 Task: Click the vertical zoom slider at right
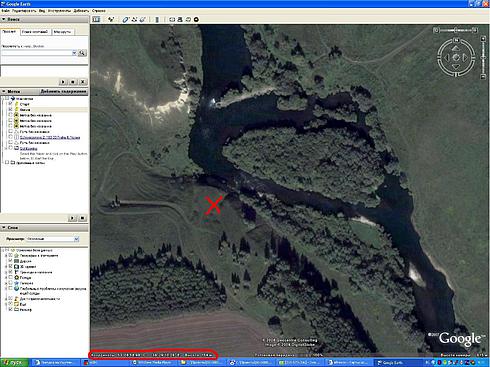pyautogui.click(x=483, y=58)
